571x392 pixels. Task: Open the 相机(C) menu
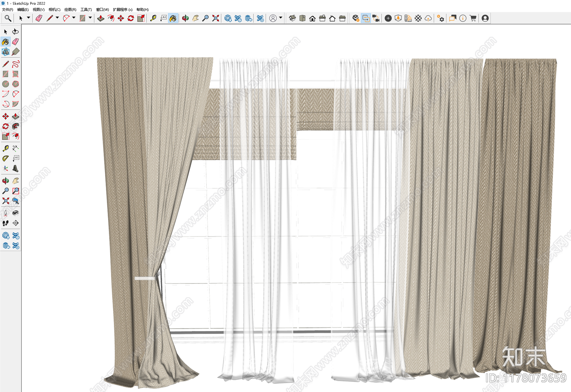[x=54, y=10]
